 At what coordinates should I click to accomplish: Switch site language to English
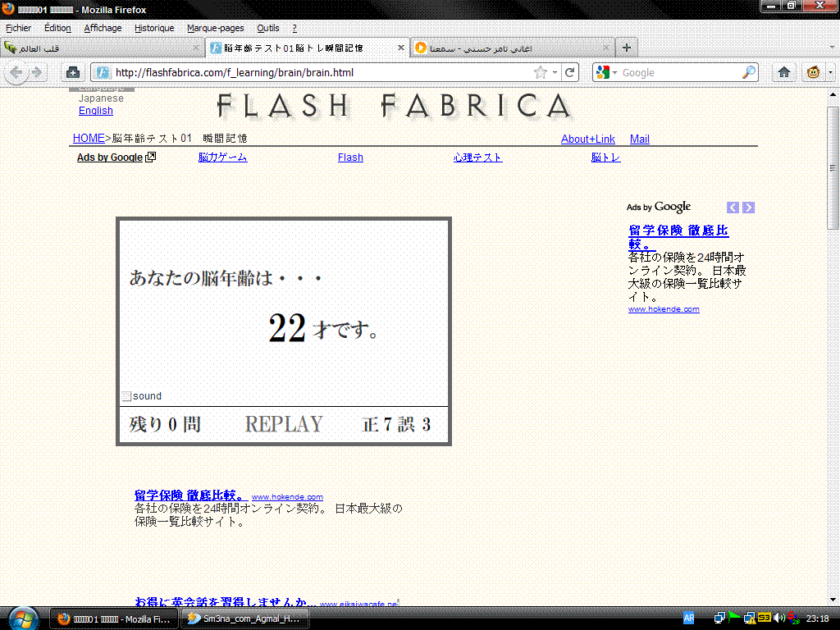(96, 111)
